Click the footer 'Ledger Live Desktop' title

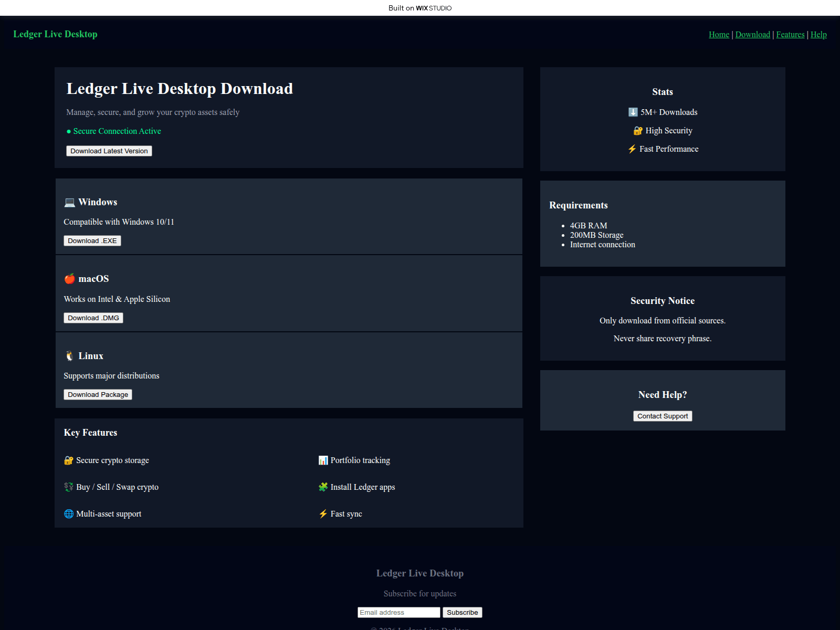click(420, 573)
